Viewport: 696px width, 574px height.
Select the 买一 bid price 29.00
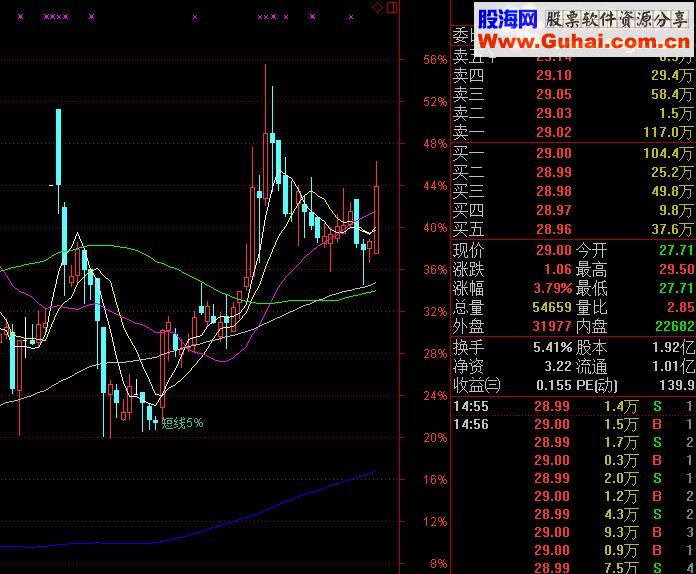[x=554, y=154]
